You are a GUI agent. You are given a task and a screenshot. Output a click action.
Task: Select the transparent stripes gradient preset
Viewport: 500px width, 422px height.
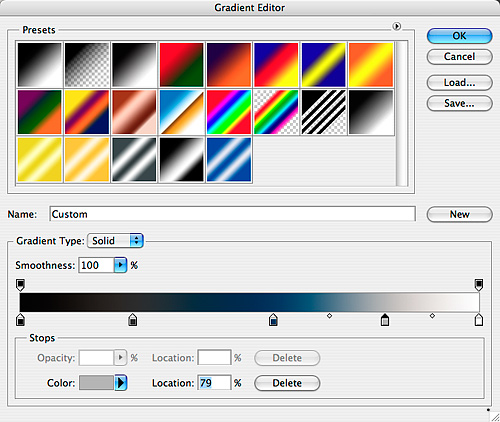[x=324, y=112]
